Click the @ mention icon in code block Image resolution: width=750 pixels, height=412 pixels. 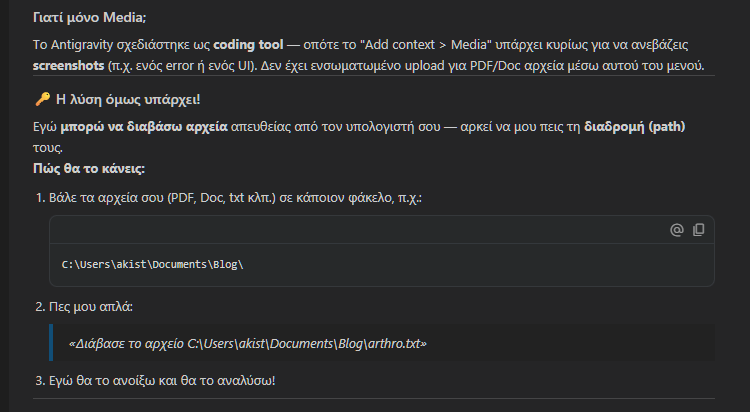677,230
